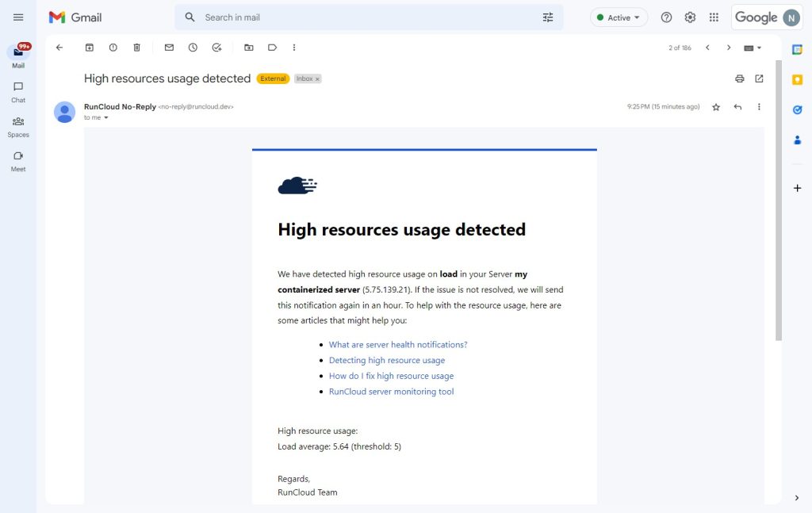Get add-ons with plus icon
Image resolution: width=812 pixels, height=513 pixels.
click(798, 188)
